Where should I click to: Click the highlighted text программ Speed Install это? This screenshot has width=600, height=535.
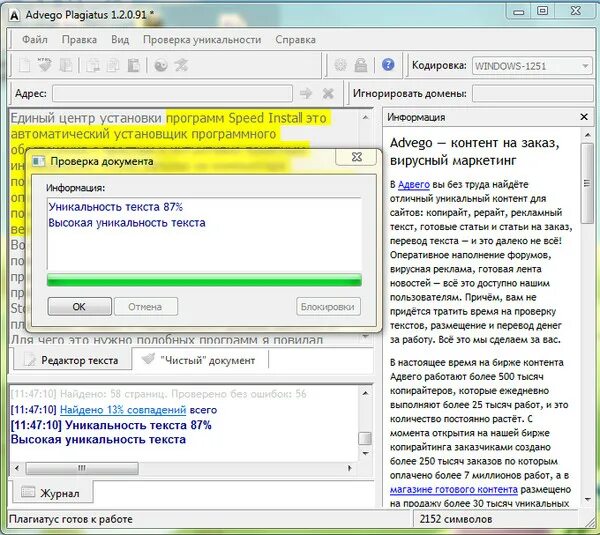246,118
